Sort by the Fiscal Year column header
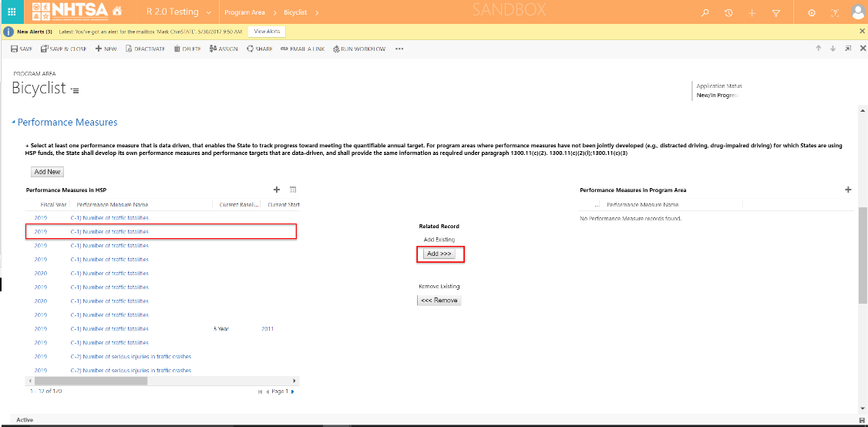Viewport: 868px width, 427px height. [x=53, y=204]
